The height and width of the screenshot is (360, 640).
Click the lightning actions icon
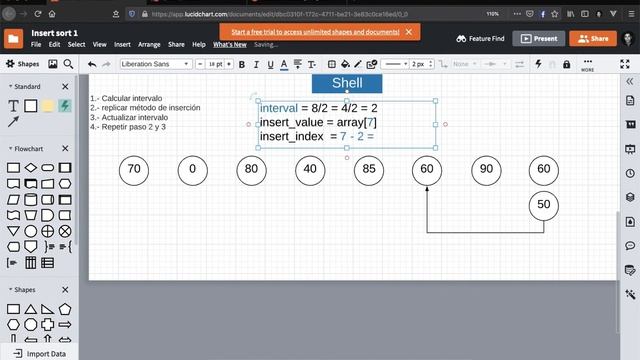[x=538, y=64]
